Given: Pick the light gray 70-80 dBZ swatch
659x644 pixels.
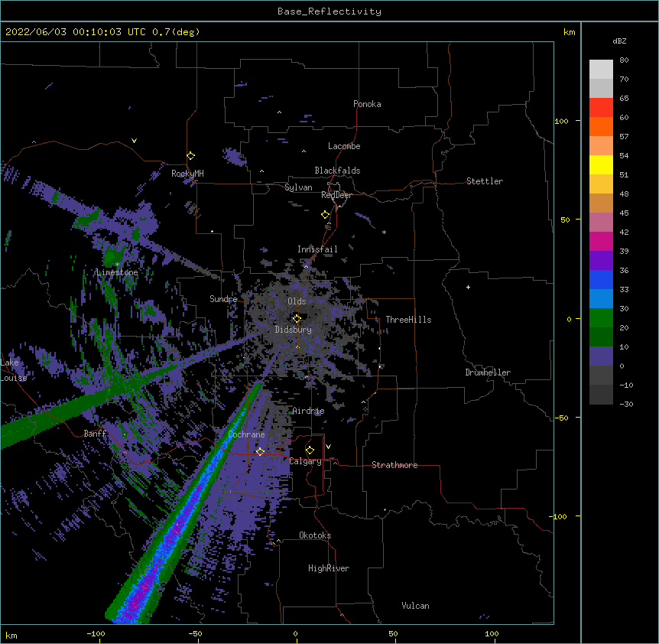Looking at the screenshot, I should [601, 69].
